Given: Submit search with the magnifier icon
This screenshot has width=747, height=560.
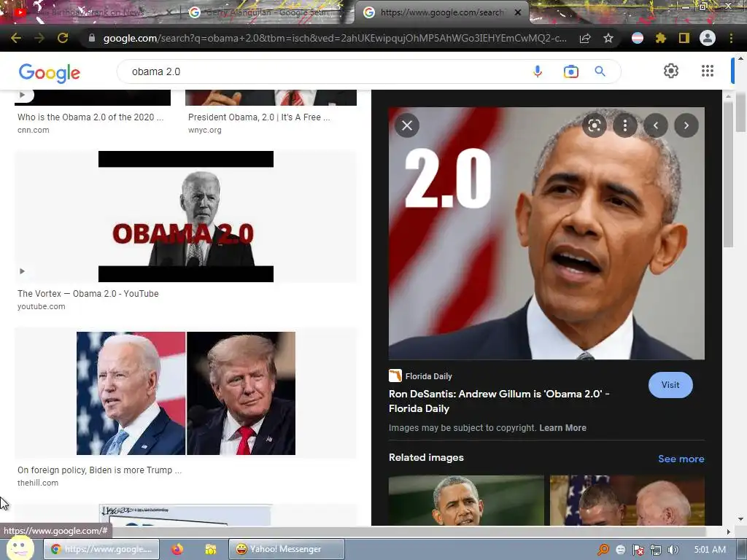Looking at the screenshot, I should click(x=600, y=71).
